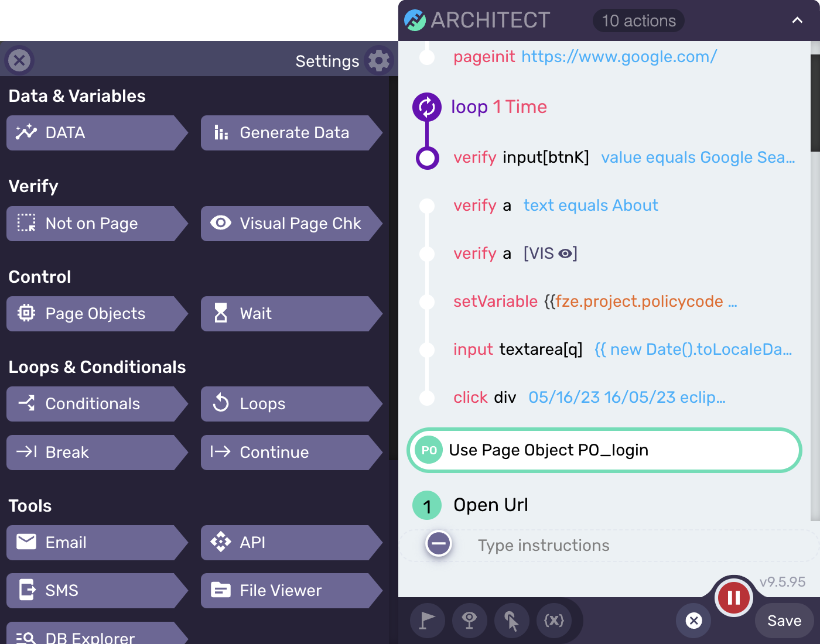Select the element picker cursor icon
Image resolution: width=820 pixels, height=644 pixels.
[x=511, y=621]
